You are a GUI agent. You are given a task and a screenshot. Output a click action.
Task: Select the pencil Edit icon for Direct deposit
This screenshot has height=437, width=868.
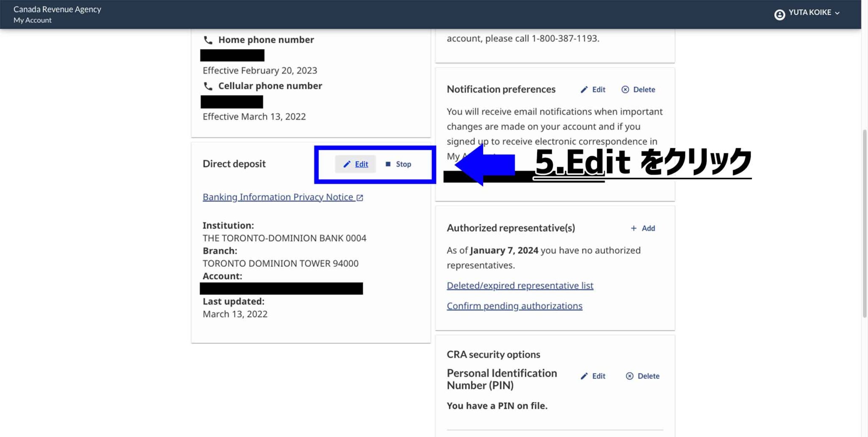(x=347, y=164)
